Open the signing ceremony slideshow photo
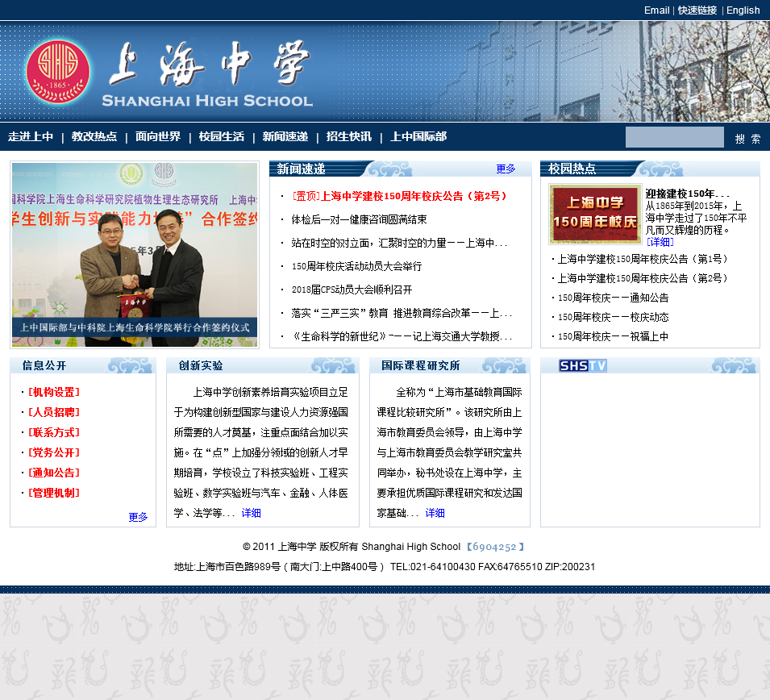770x700 pixels. tap(135, 255)
